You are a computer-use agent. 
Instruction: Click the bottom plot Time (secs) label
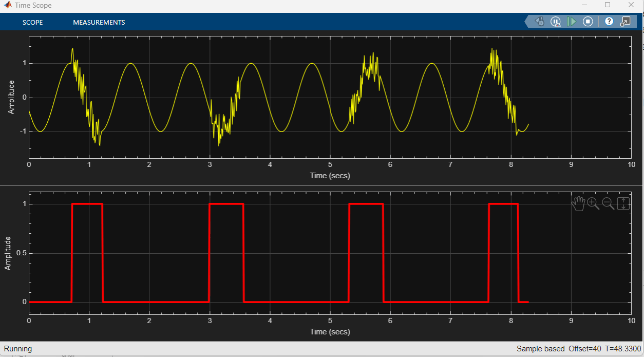pos(330,332)
